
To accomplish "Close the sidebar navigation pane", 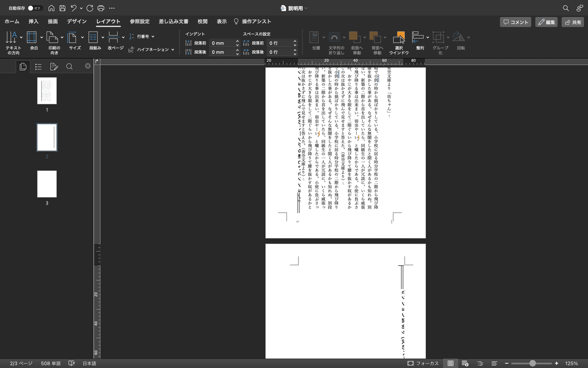I will tap(88, 66).
